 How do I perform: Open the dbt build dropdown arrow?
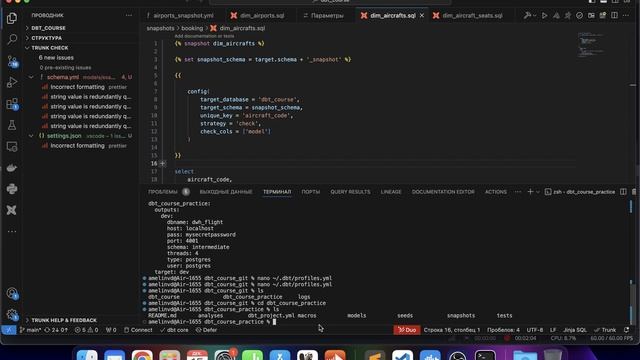[x=535, y=16]
